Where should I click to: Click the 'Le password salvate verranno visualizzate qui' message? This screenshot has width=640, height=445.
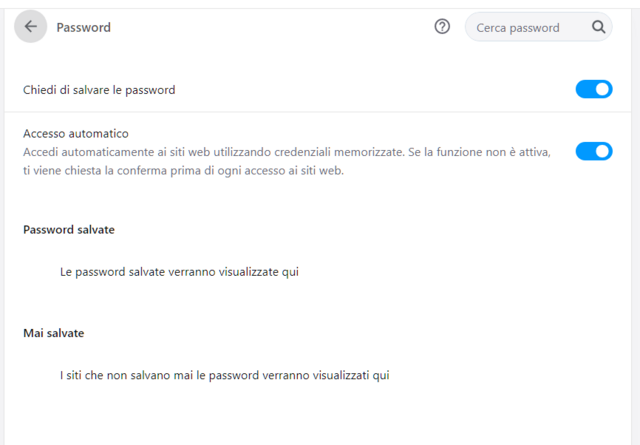(x=180, y=272)
